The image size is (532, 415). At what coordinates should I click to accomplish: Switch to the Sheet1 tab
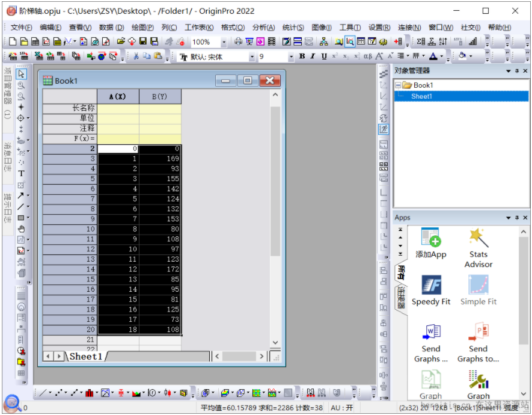coord(86,356)
